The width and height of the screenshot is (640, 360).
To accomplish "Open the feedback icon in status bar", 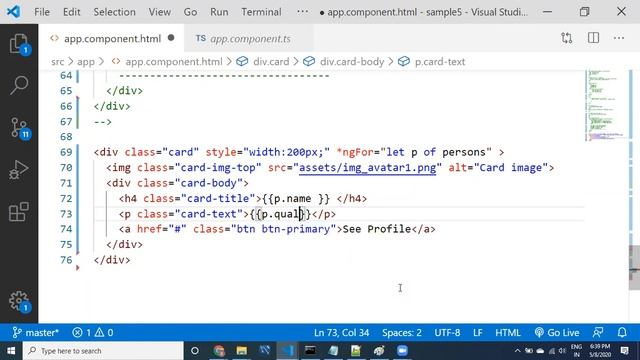I will pyautogui.click(x=598, y=333).
